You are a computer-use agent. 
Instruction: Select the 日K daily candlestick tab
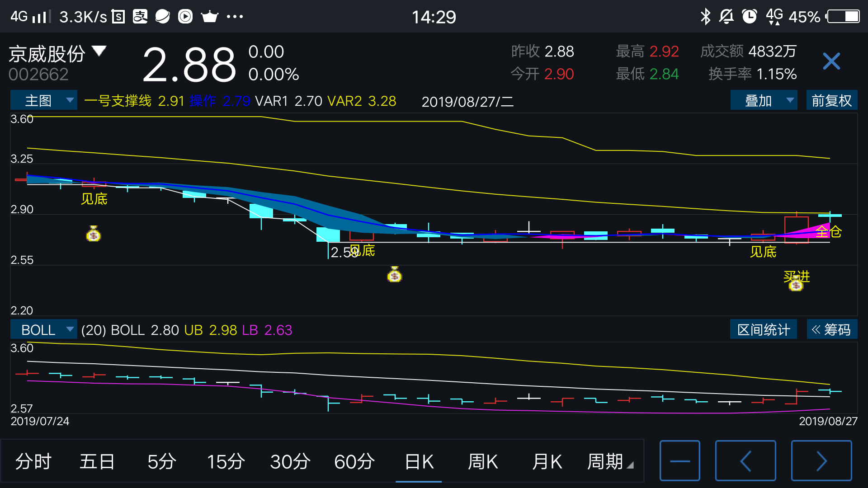point(419,462)
